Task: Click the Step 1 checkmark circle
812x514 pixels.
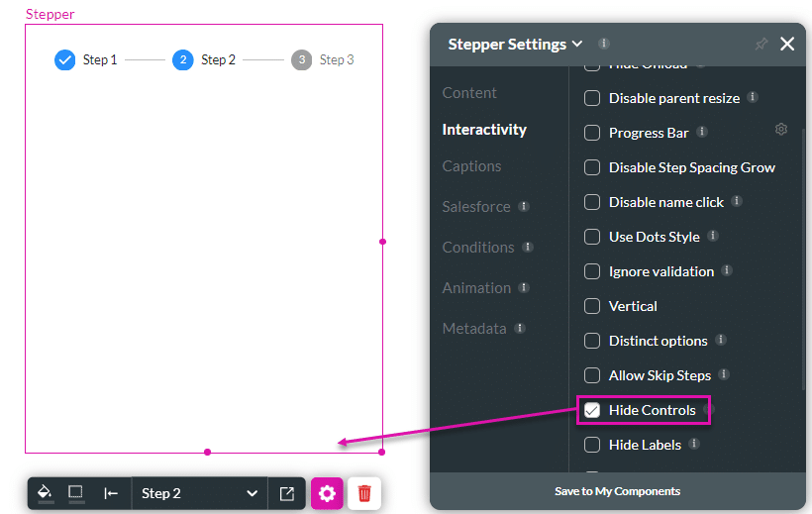Action: tap(64, 60)
